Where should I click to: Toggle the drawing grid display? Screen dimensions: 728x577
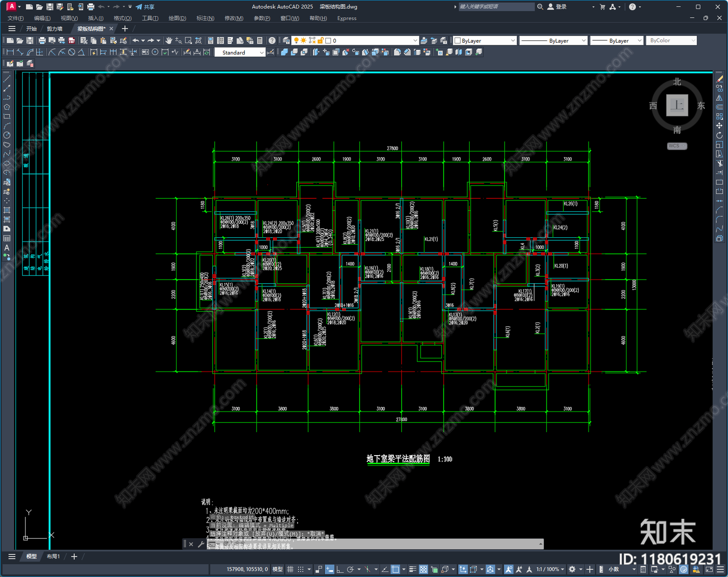[290, 569]
